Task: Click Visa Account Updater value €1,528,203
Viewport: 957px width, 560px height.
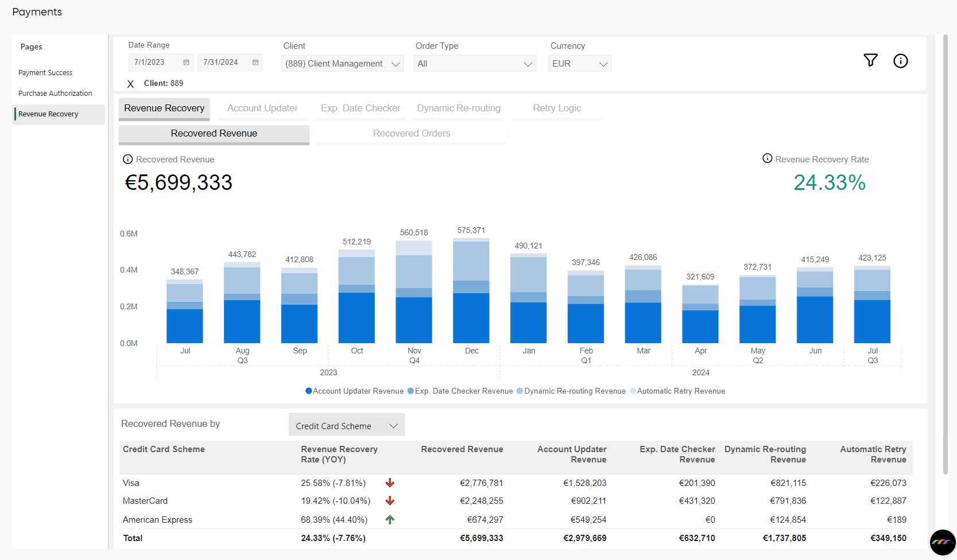Action: 585,483
